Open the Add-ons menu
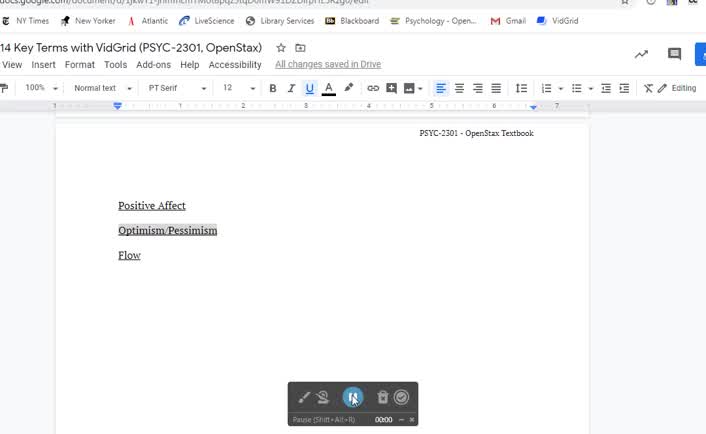 (153, 65)
